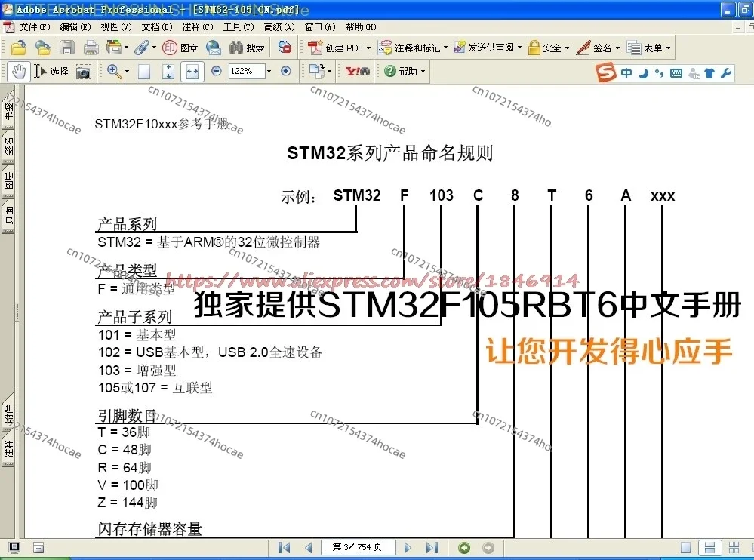Image resolution: width=754 pixels, height=560 pixels.
Task: Expand the organizer dropdown arrow
Action: 127,48
